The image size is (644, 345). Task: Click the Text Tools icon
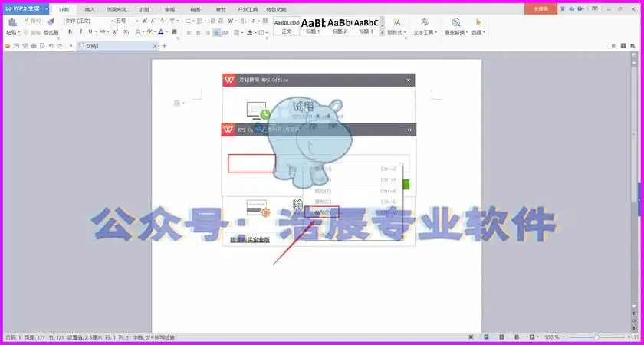[x=425, y=22]
